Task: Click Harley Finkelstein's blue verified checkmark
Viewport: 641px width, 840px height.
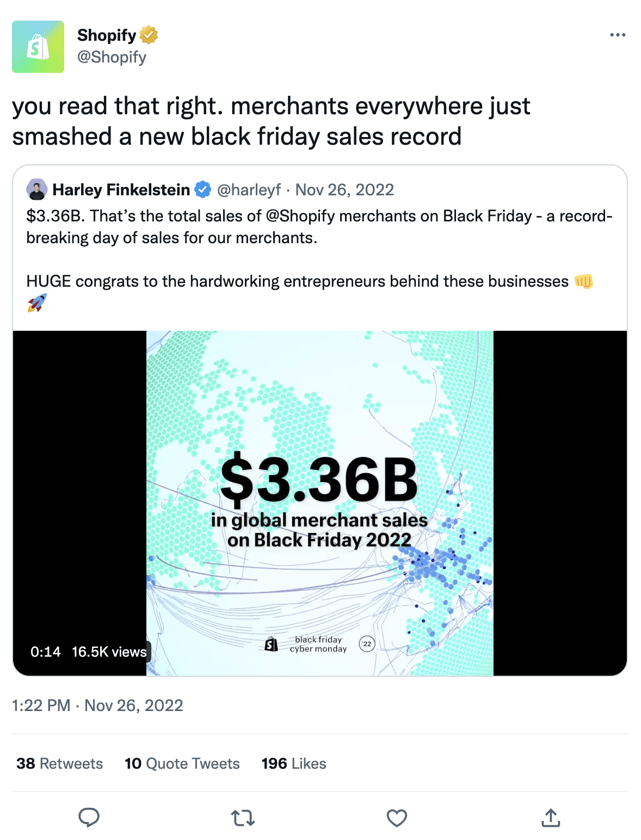Action: [x=202, y=189]
